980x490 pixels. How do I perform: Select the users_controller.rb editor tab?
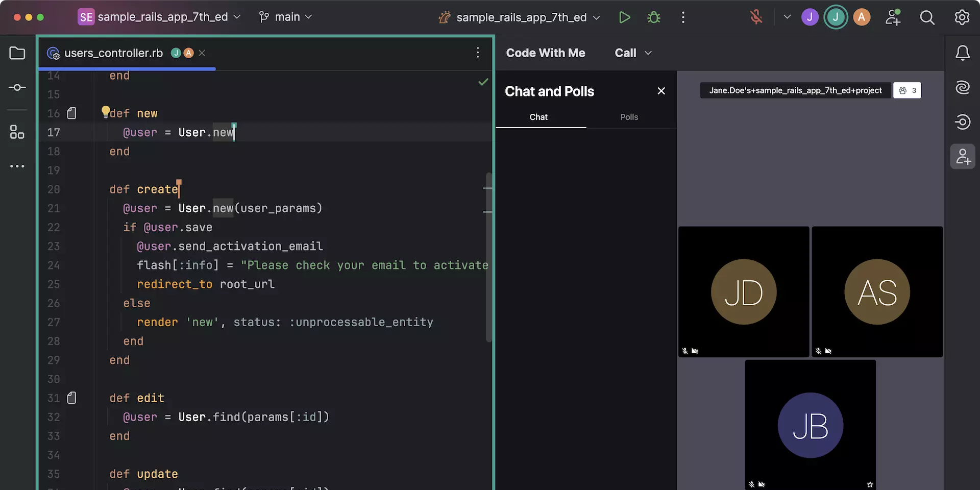(x=113, y=53)
